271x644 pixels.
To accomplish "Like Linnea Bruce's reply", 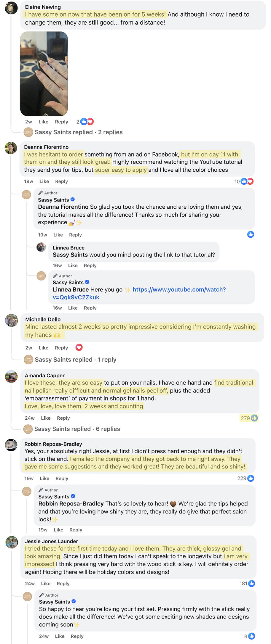I will click(73, 265).
